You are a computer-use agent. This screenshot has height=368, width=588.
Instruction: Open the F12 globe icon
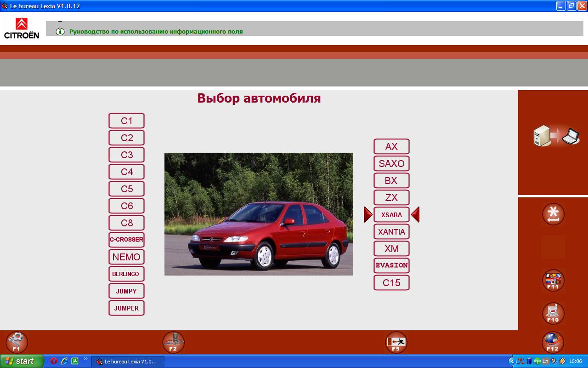coord(553,343)
